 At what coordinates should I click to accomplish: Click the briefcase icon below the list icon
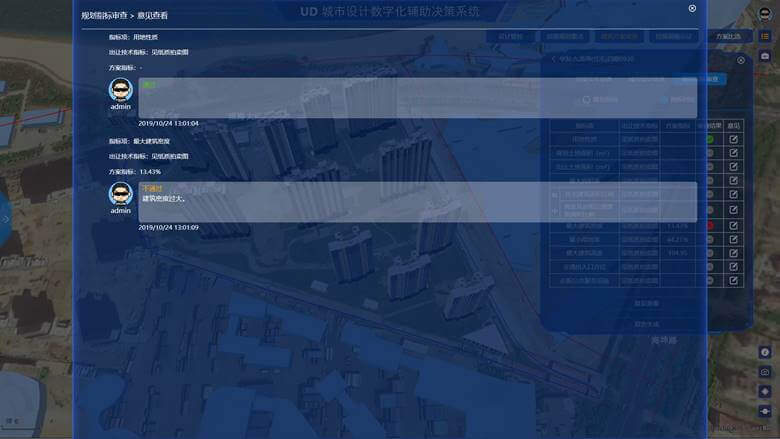[765, 56]
